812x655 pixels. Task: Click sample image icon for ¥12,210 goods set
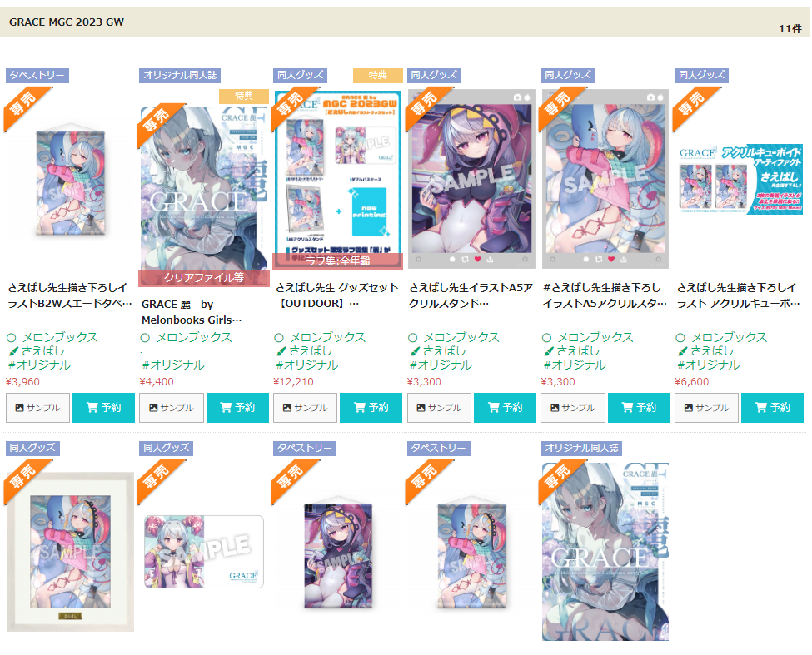click(286, 408)
